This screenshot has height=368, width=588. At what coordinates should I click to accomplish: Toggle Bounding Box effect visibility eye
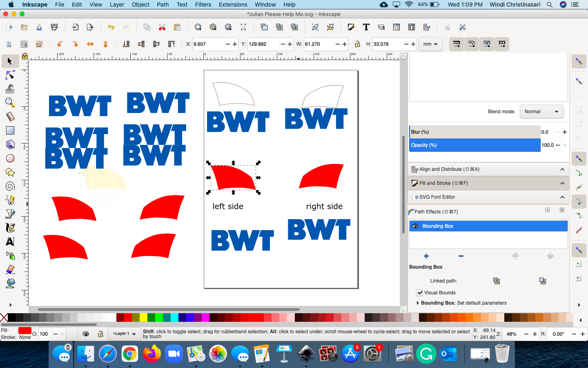tap(415, 226)
